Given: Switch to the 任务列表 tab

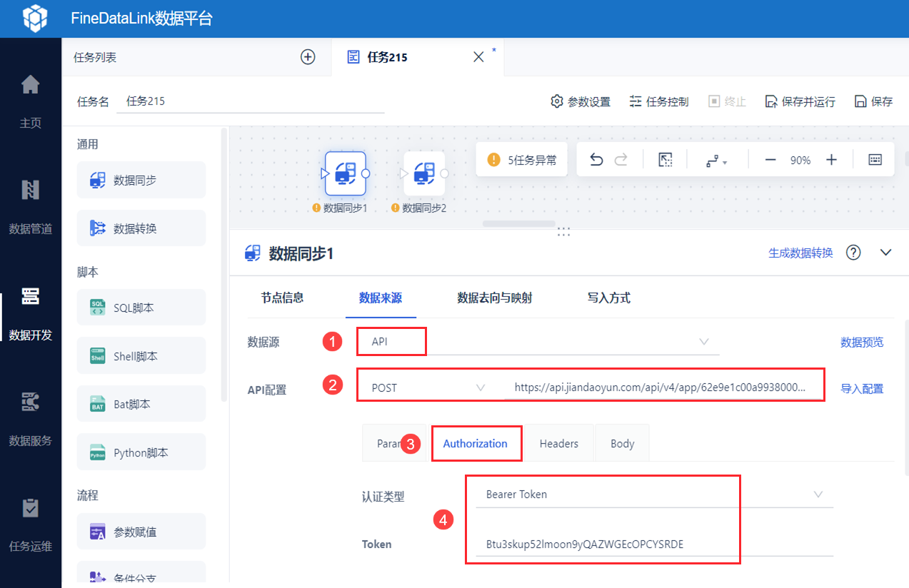Looking at the screenshot, I should (95, 57).
